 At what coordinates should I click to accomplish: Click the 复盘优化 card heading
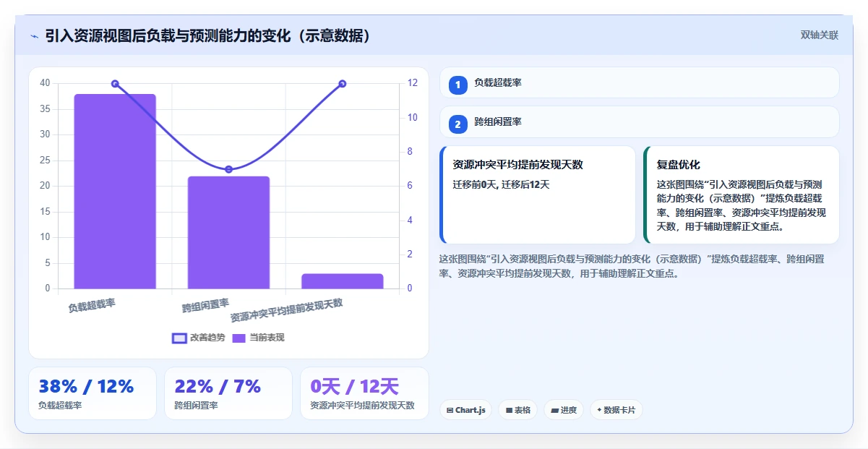tap(678, 165)
